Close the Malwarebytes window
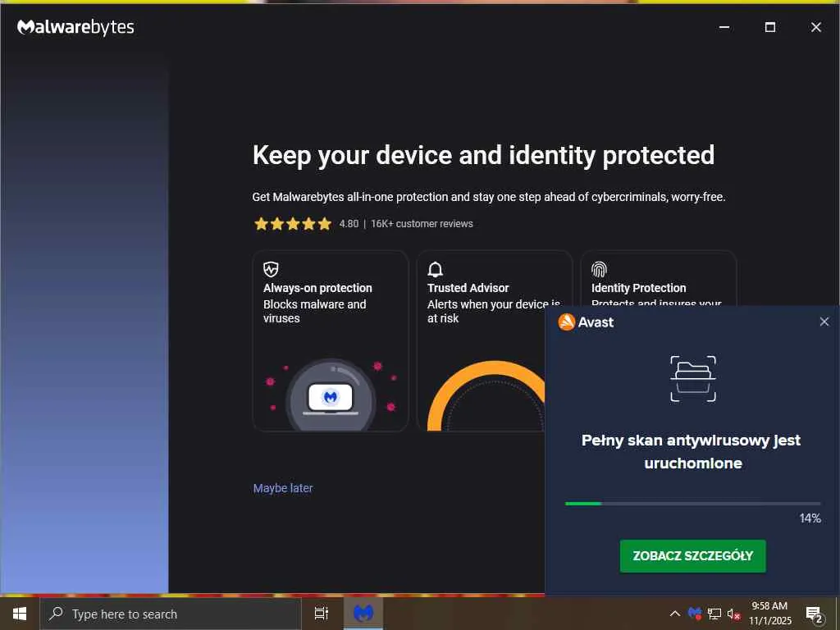This screenshot has height=630, width=840. 816,27
